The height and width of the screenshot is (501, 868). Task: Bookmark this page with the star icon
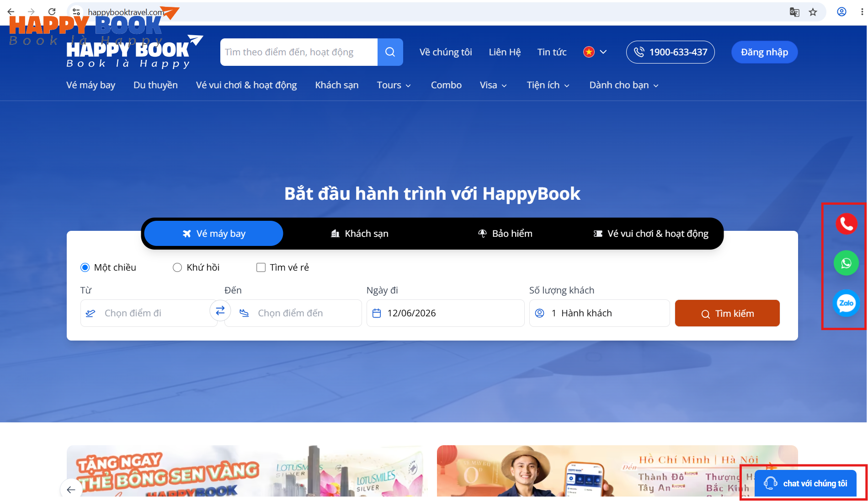(x=813, y=12)
